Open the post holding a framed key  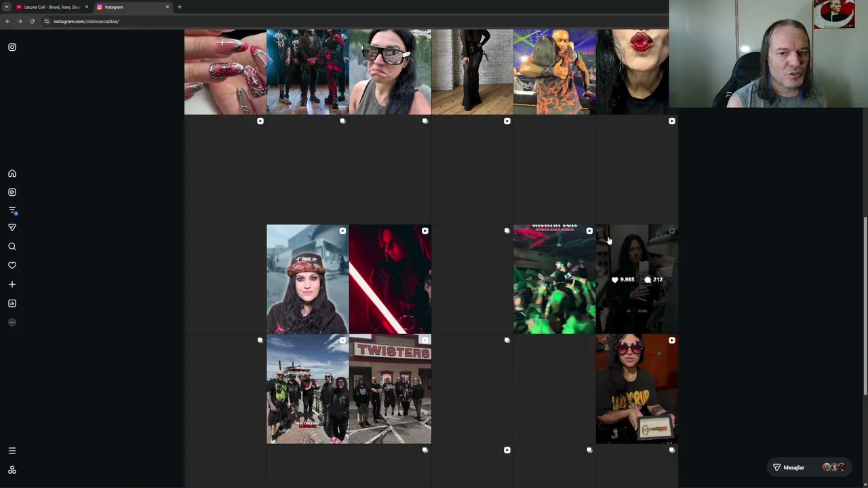tap(637, 389)
